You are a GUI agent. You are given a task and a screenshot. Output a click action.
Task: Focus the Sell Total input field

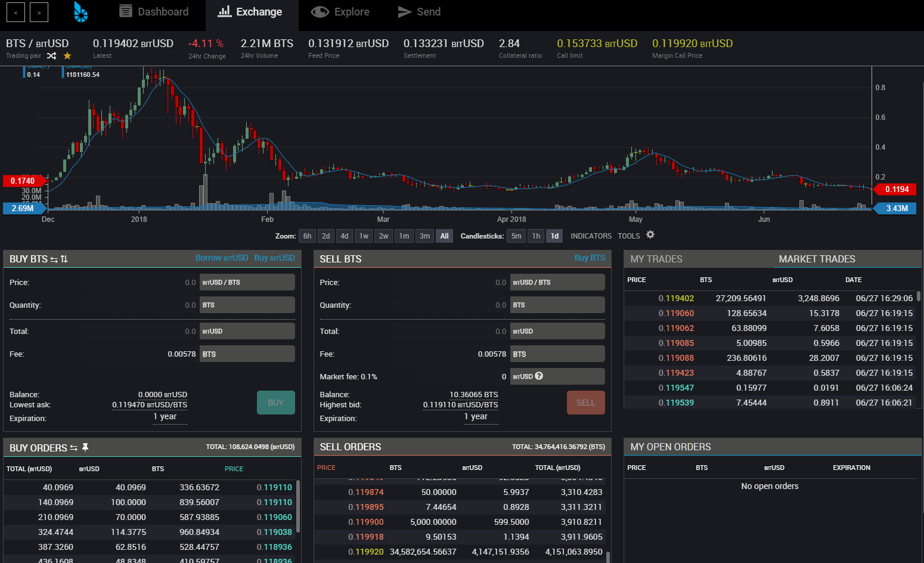(449, 331)
